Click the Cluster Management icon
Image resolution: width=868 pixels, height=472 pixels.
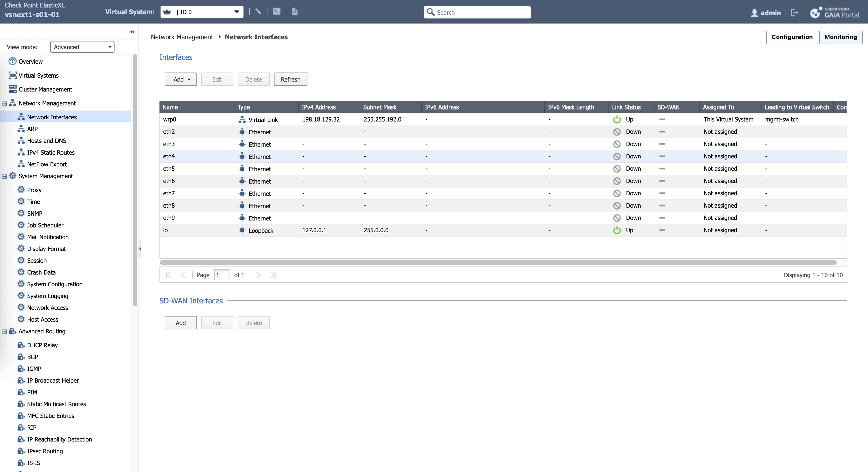tap(13, 89)
